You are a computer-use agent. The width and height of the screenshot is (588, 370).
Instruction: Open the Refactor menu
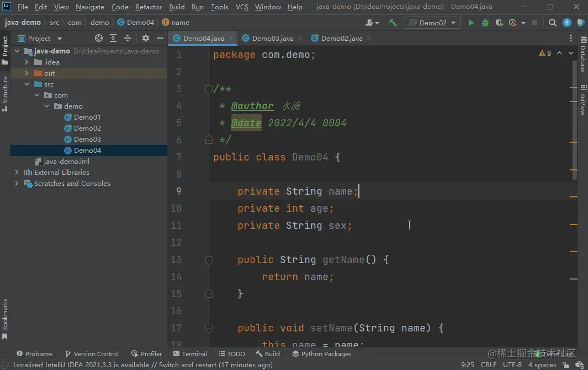click(x=149, y=7)
